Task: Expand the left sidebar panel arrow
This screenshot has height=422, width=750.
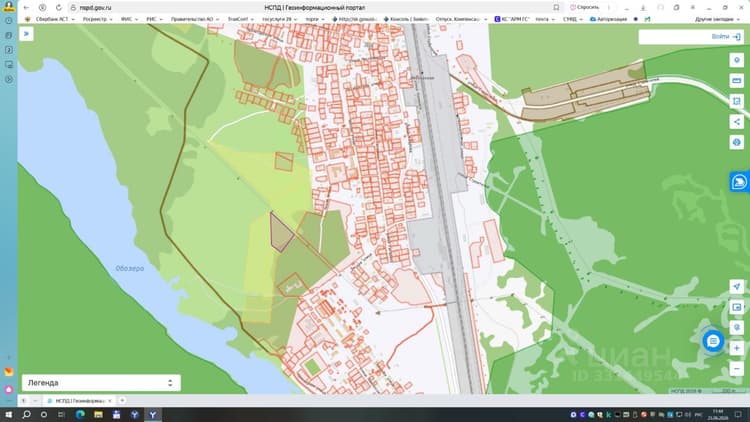Action: tap(26, 34)
